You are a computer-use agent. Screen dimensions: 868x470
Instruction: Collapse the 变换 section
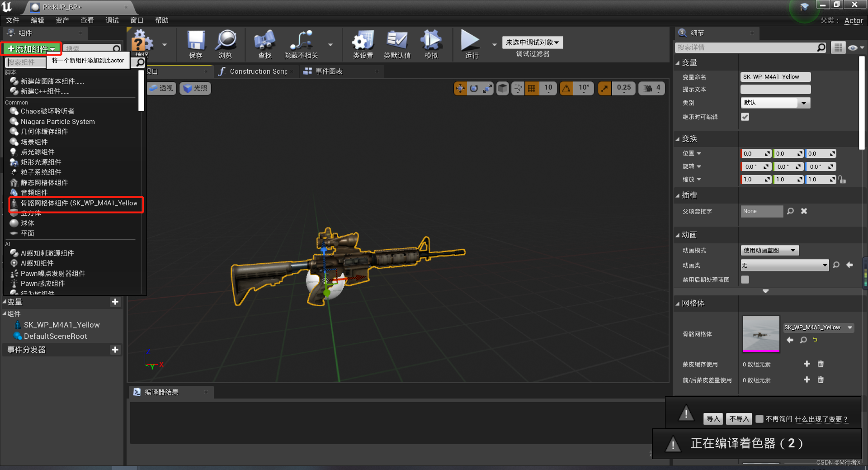[x=678, y=139]
